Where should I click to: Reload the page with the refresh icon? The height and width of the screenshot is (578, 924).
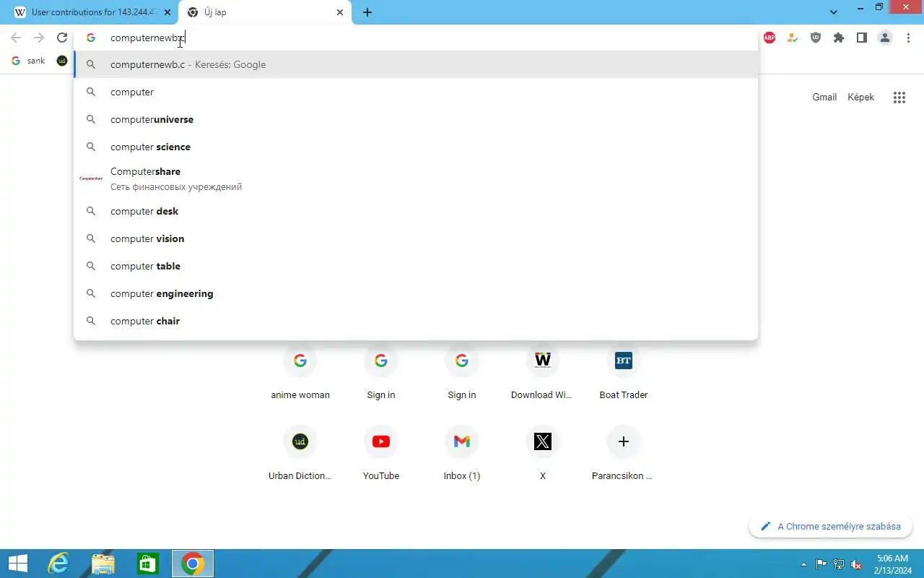click(62, 38)
